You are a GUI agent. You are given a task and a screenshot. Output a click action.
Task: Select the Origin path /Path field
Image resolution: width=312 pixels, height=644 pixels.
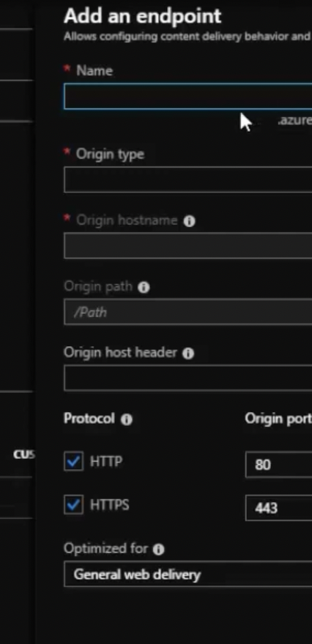(x=187, y=312)
